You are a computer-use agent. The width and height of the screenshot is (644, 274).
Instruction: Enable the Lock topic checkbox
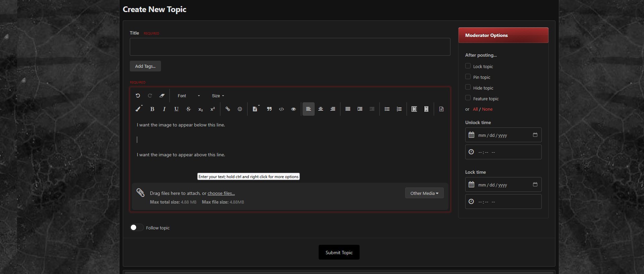click(468, 66)
